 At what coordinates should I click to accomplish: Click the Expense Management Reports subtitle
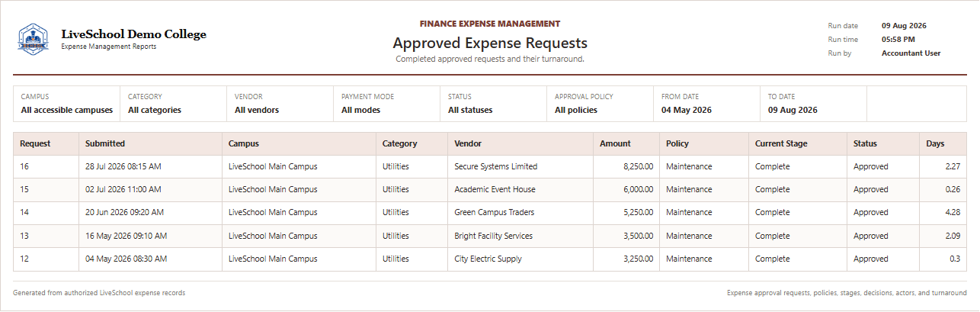(109, 47)
